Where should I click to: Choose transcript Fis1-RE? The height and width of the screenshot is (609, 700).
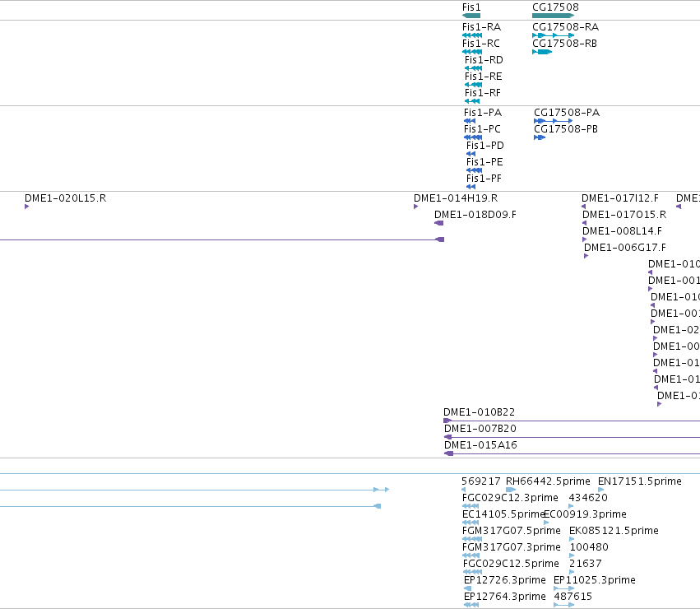tap(484, 77)
